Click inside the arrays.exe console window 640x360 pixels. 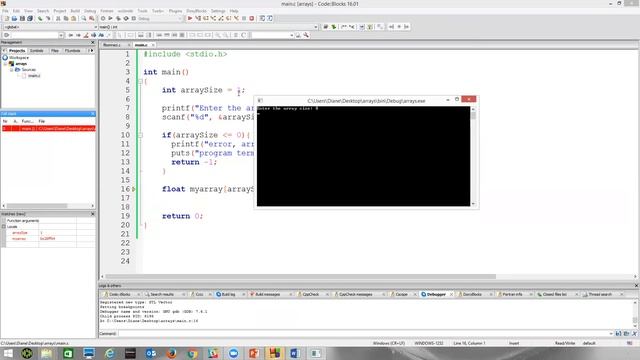pos(363,157)
